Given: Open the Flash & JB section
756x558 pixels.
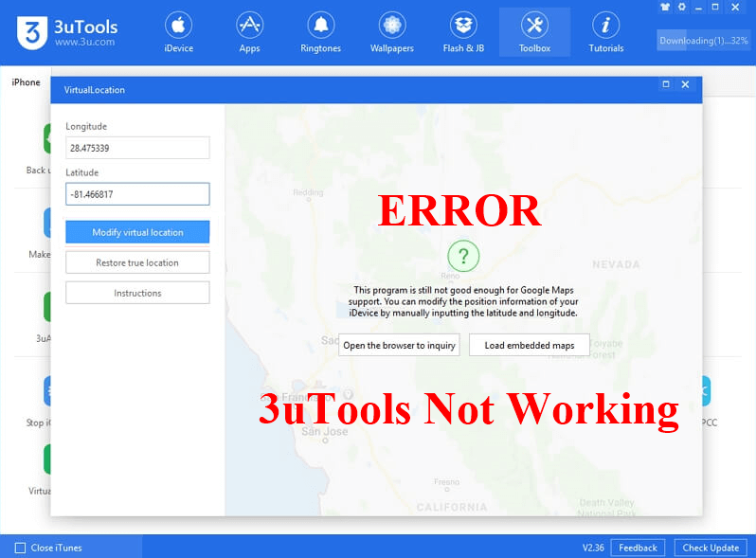Looking at the screenshot, I should 463,32.
